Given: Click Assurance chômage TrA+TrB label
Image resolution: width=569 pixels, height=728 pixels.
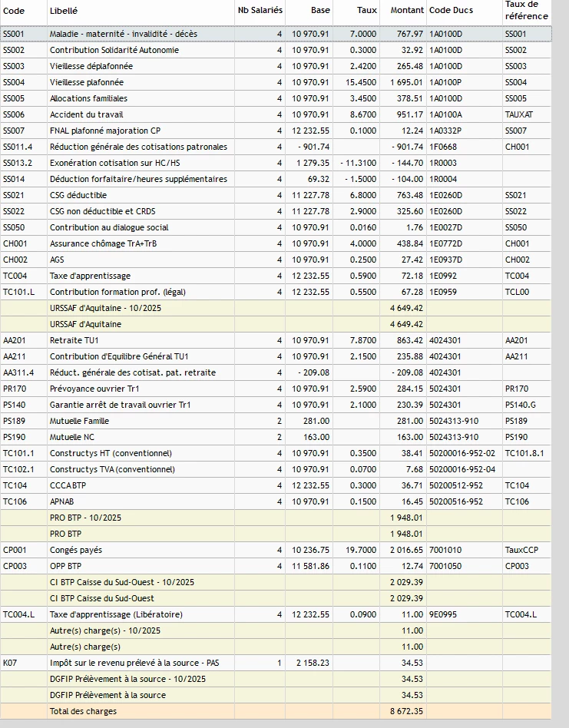Looking at the screenshot, I should pyautogui.click(x=103, y=243).
